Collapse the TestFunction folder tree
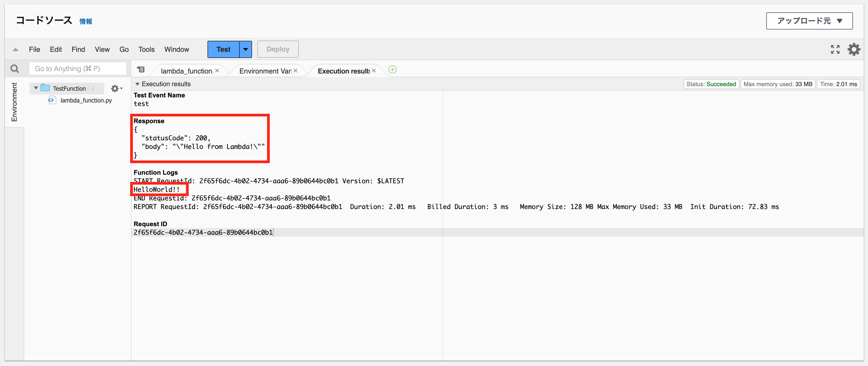Image resolution: width=868 pixels, height=366 pixels. point(36,88)
